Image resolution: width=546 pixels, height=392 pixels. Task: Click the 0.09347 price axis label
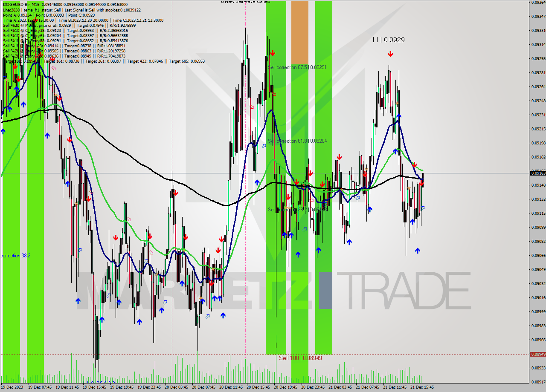click(538, 16)
